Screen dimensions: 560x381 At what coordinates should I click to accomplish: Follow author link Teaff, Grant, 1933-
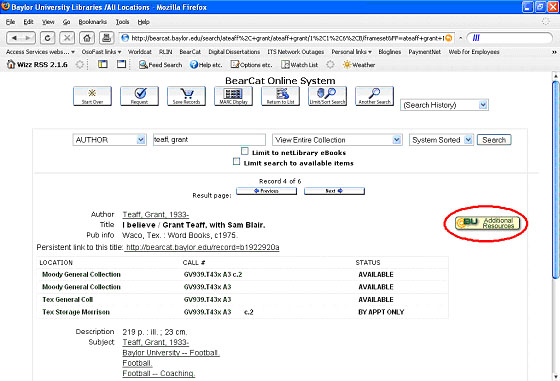click(x=156, y=215)
